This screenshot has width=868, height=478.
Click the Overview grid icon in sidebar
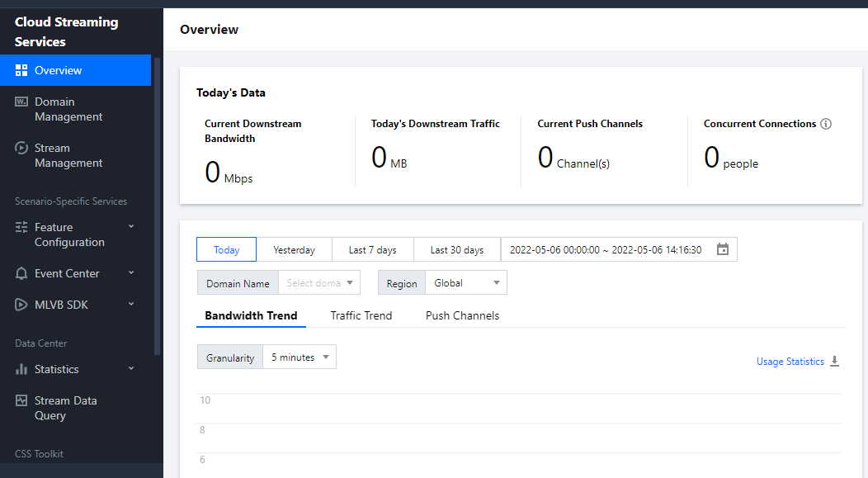point(22,70)
